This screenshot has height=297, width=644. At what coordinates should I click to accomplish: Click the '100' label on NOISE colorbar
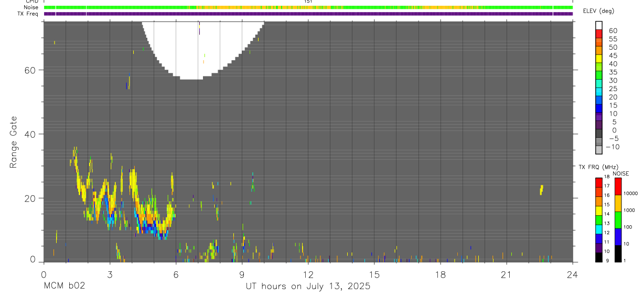[628, 227]
